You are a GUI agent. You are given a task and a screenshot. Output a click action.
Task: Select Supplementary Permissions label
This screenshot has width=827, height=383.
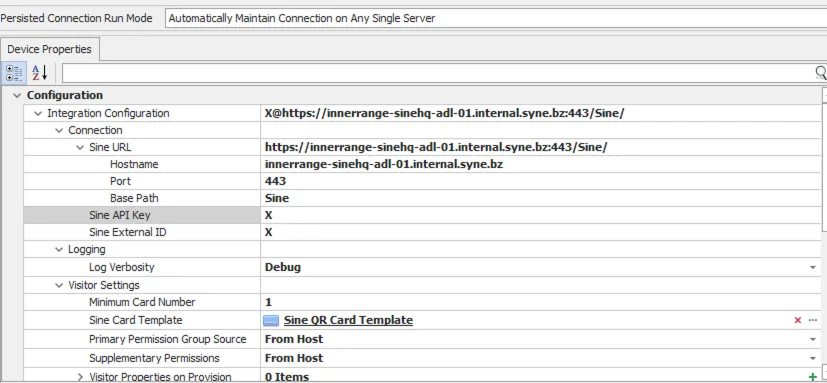pyautogui.click(x=154, y=359)
